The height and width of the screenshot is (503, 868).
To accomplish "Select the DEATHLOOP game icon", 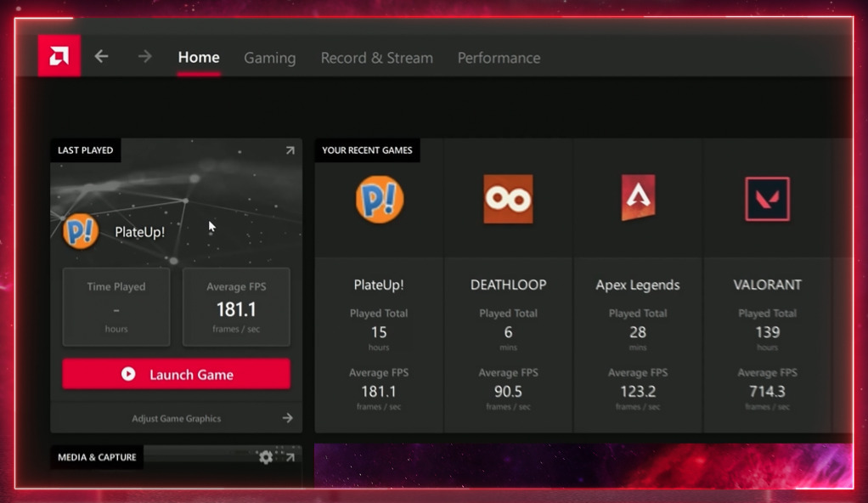I will point(508,199).
